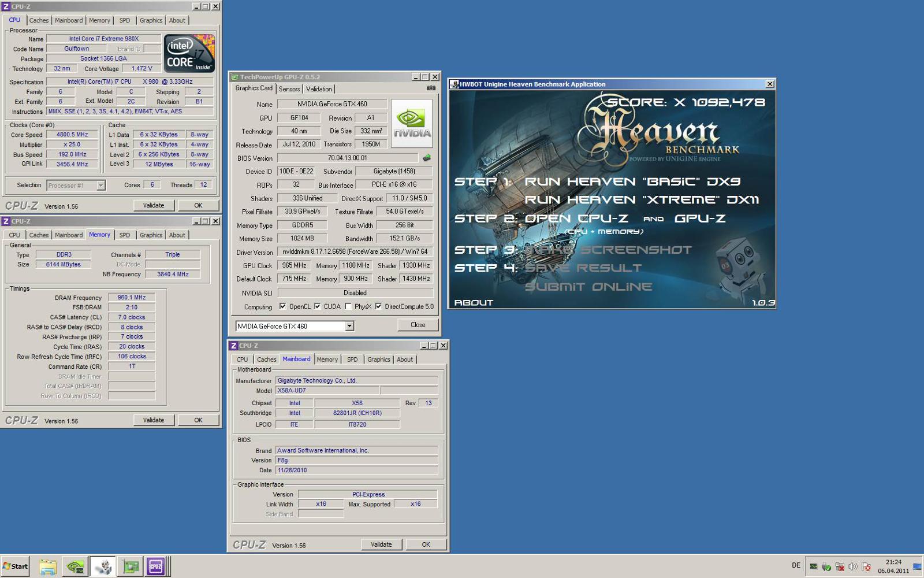Screen dimensions: 924x578
Task: Open the About tab in the CPU-Z Mainboard window
Action: pos(405,360)
